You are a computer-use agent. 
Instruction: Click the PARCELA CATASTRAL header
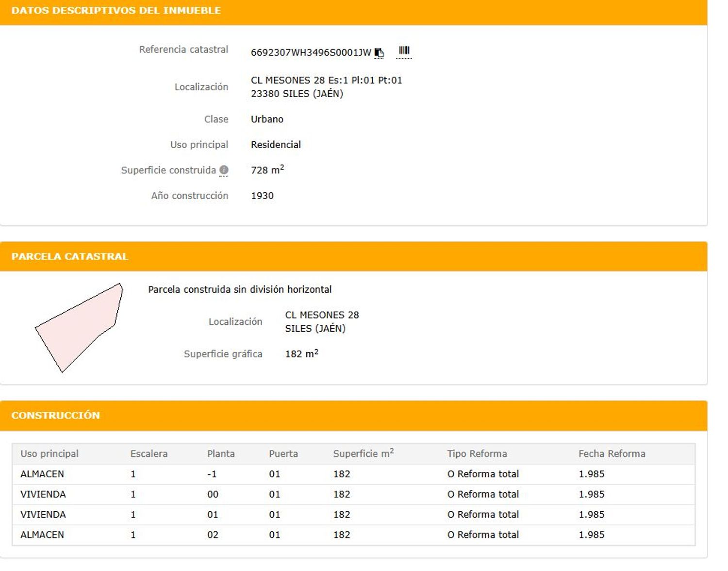[69, 256]
